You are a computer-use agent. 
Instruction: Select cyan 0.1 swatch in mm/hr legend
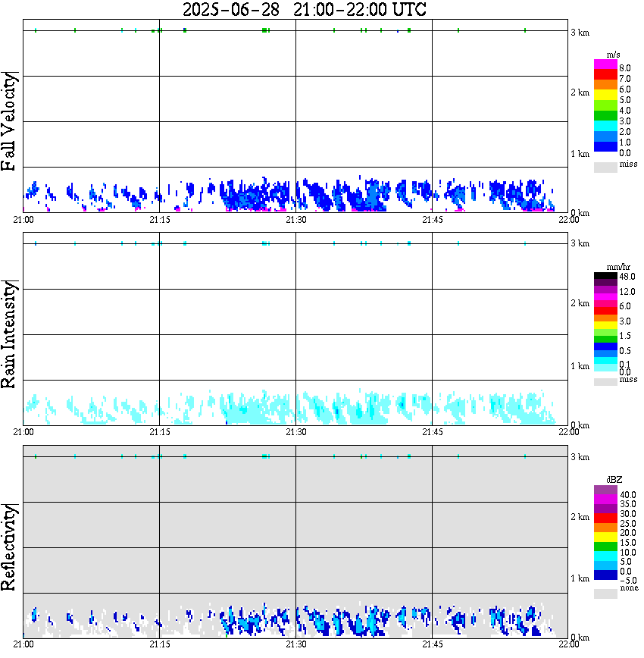605,361
